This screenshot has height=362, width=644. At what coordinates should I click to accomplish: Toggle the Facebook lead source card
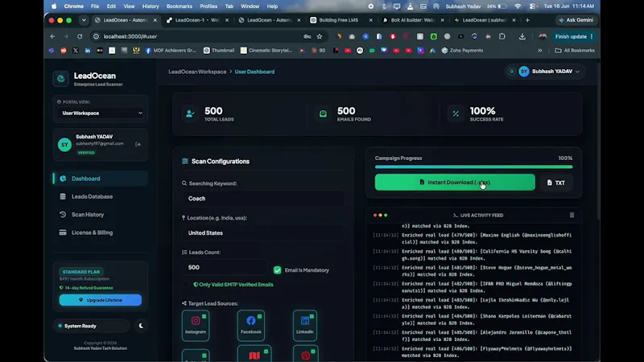coord(251,326)
